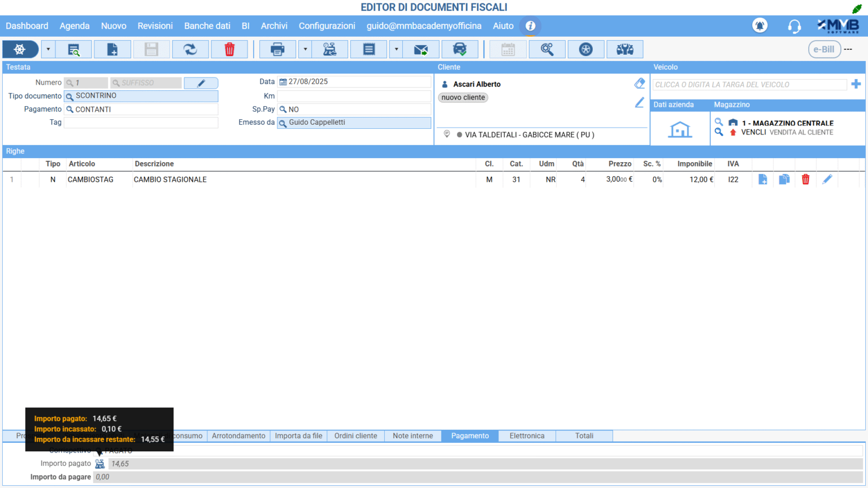The width and height of the screenshot is (868, 488).
Task: Click the cash register icon beside Importo pagato
Action: point(100,464)
